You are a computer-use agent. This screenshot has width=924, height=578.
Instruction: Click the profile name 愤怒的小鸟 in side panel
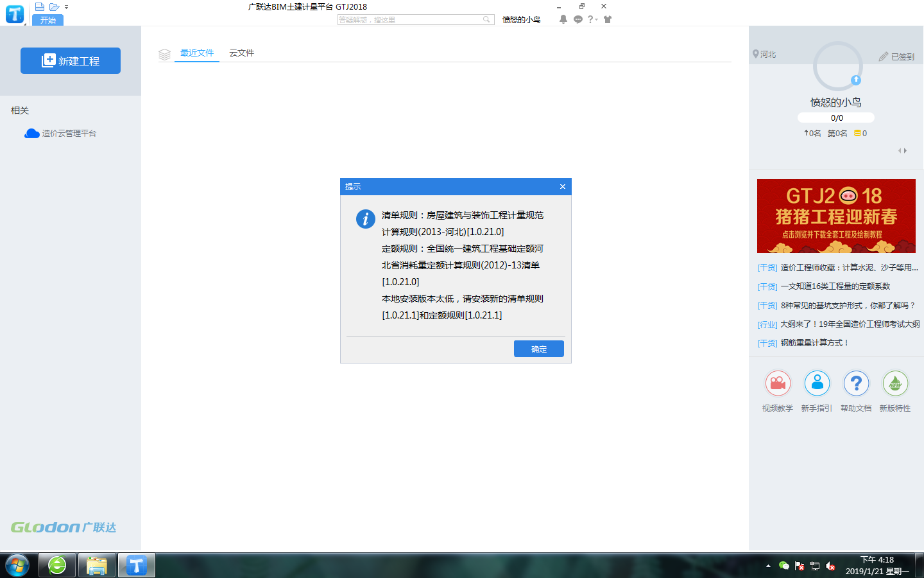coord(836,102)
